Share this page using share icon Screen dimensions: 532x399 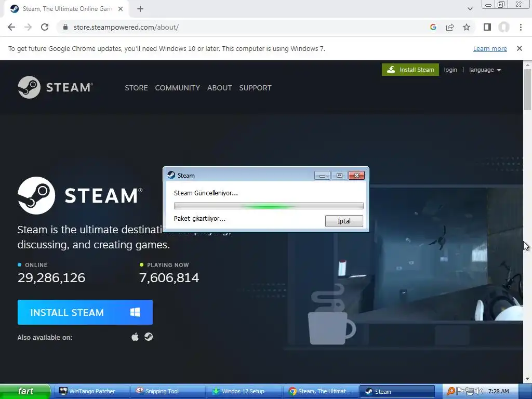450,27
